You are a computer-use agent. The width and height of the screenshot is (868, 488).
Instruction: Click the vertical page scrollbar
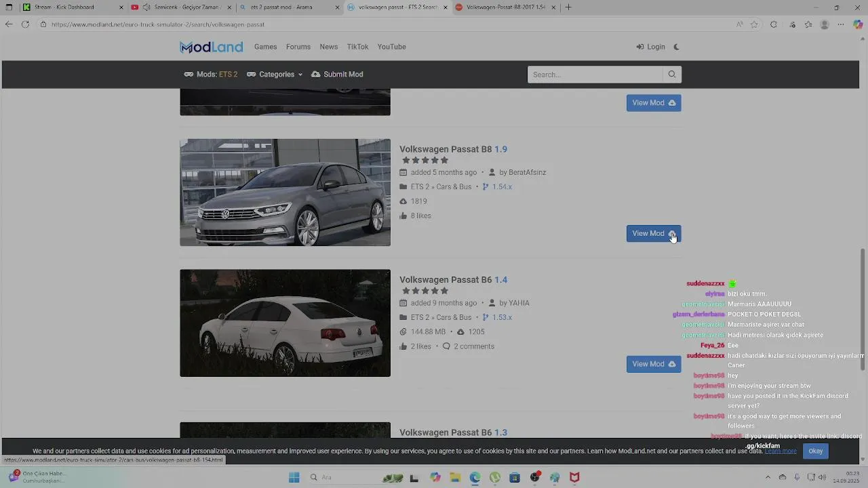[x=863, y=308]
